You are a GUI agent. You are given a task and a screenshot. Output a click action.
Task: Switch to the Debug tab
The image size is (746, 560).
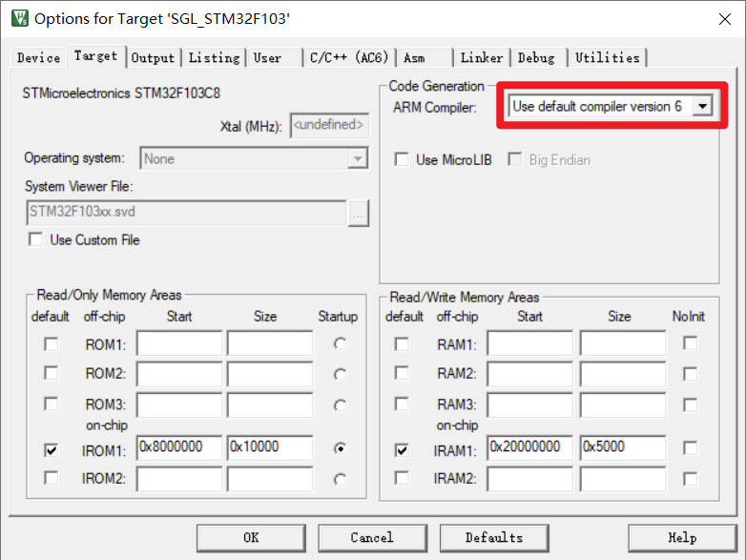coord(536,58)
